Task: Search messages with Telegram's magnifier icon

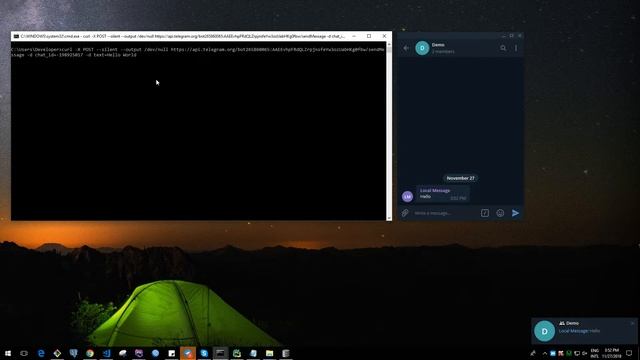Action: 503,48
